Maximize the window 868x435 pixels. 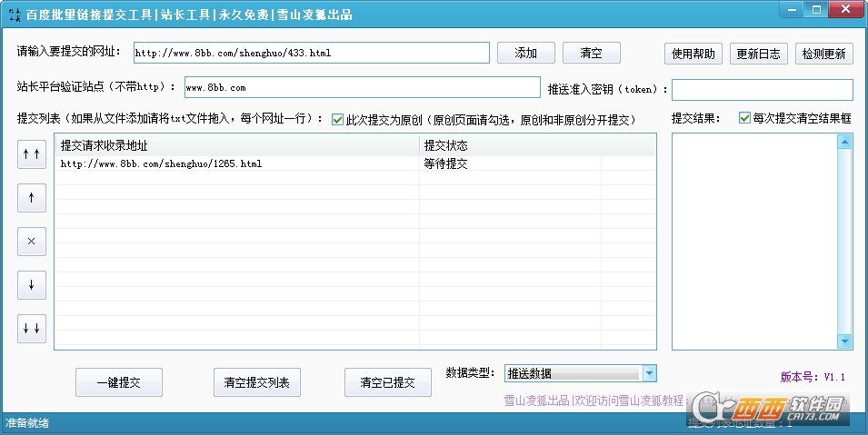(x=817, y=9)
